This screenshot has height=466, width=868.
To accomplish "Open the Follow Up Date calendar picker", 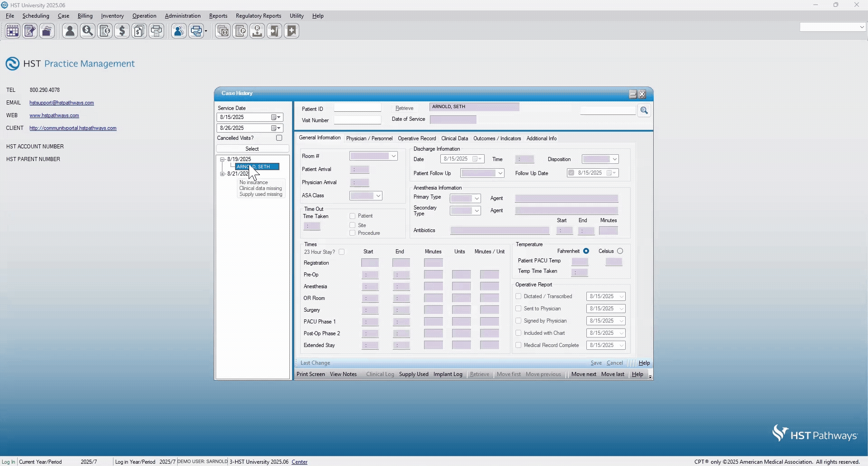I will pos(611,173).
